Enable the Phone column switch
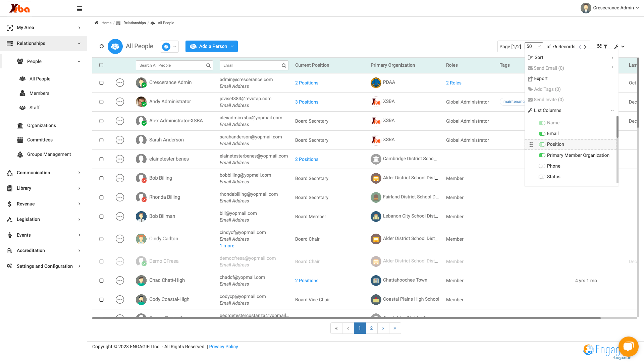 point(542,166)
